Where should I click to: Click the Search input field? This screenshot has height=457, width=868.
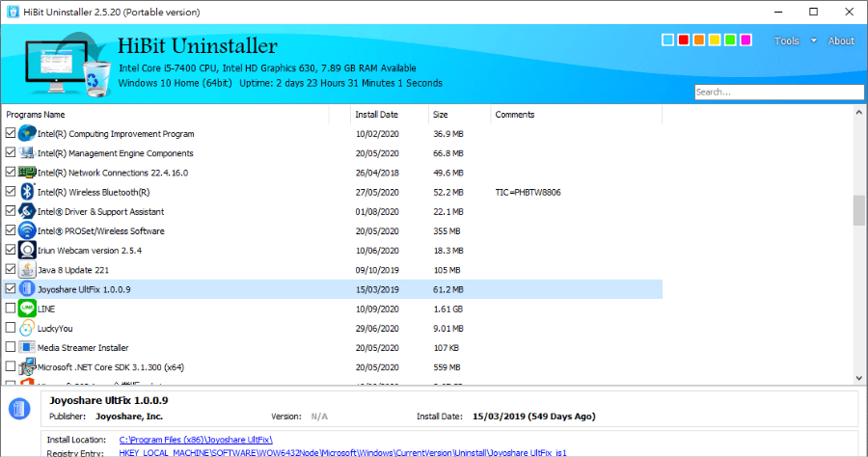coord(779,92)
